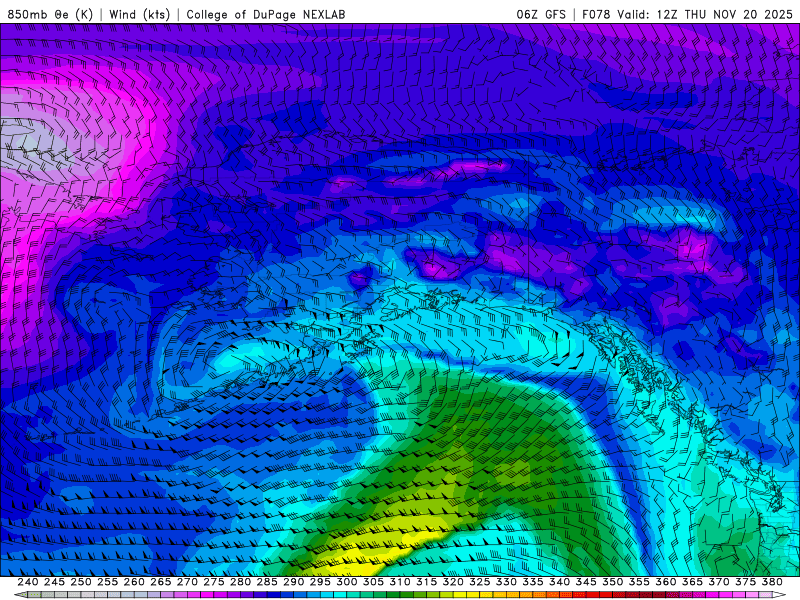Screen dimensions: 800x600
Task: Pick the dark navy blue color bar segment
Action: [273, 594]
